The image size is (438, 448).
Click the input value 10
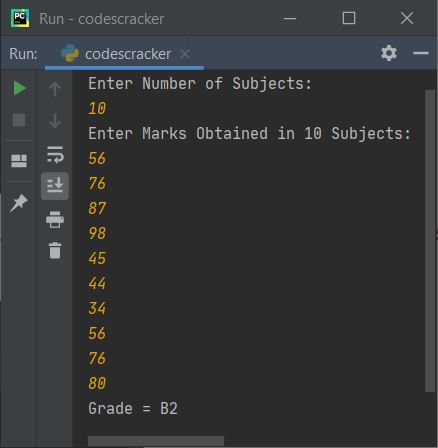[97, 109]
